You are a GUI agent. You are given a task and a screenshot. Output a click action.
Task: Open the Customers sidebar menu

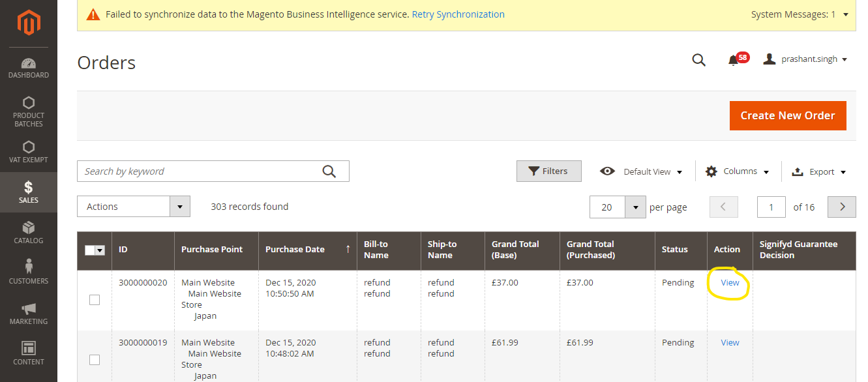(x=29, y=272)
